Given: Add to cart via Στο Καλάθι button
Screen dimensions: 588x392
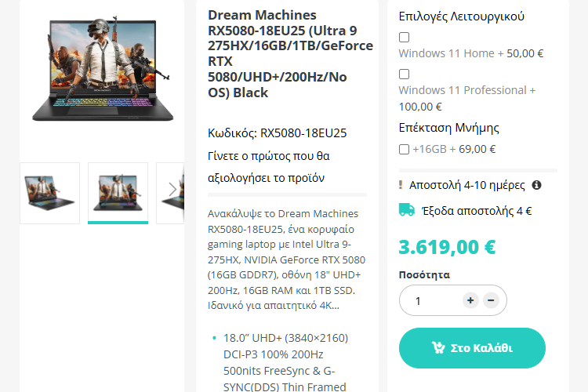Looking at the screenshot, I should [x=472, y=348].
